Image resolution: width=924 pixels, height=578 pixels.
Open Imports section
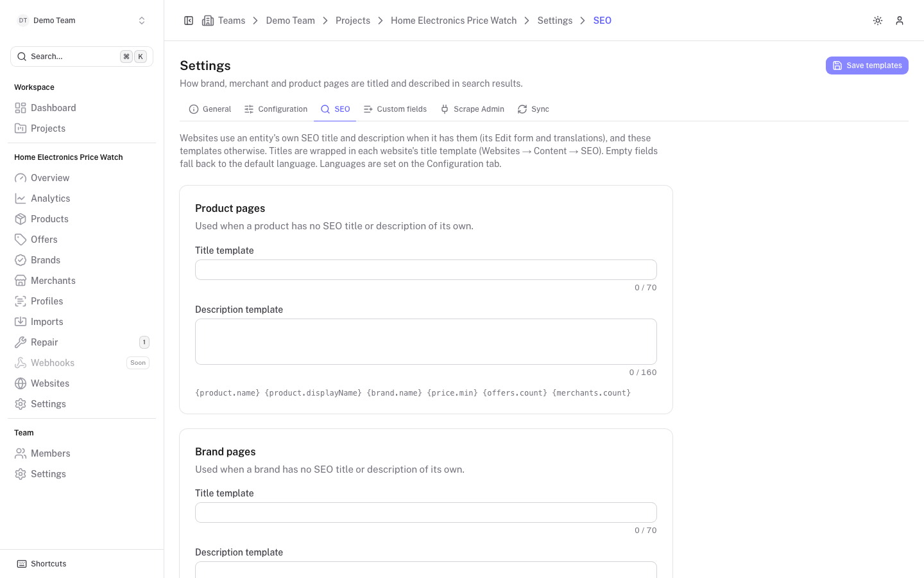[x=81, y=322]
